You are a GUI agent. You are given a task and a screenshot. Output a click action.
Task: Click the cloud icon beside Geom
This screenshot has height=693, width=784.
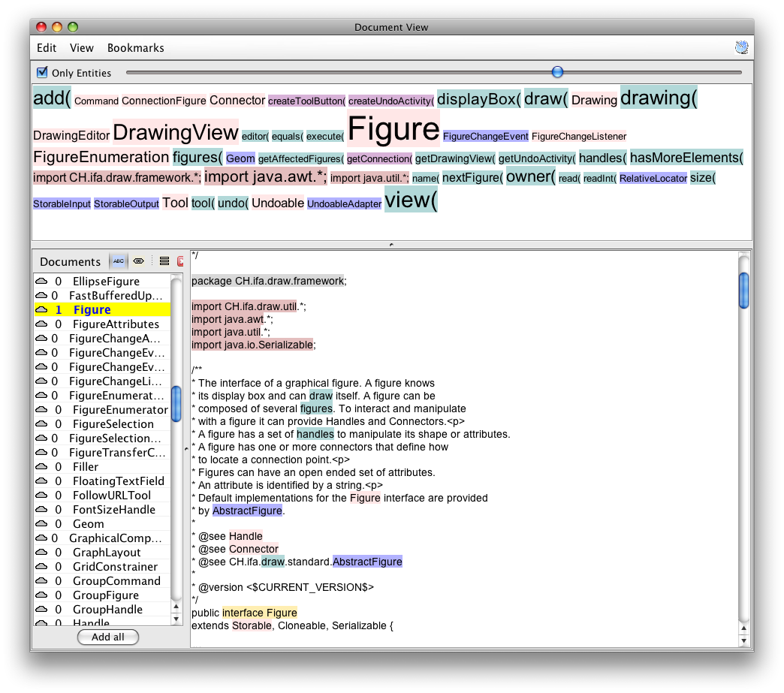point(41,524)
